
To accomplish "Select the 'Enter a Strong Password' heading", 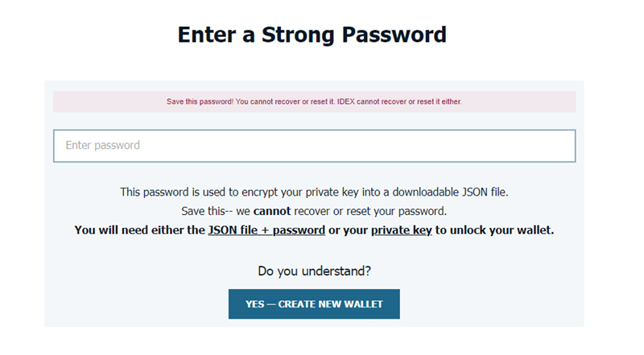I will [312, 35].
